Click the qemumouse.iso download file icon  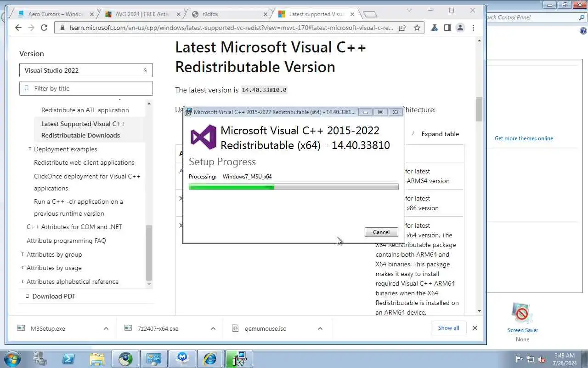tap(235, 328)
